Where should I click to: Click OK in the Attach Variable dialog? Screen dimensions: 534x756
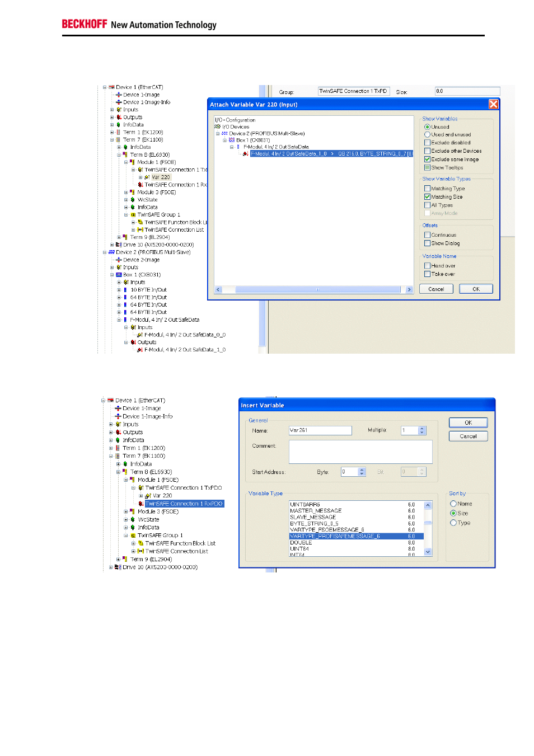(x=476, y=289)
